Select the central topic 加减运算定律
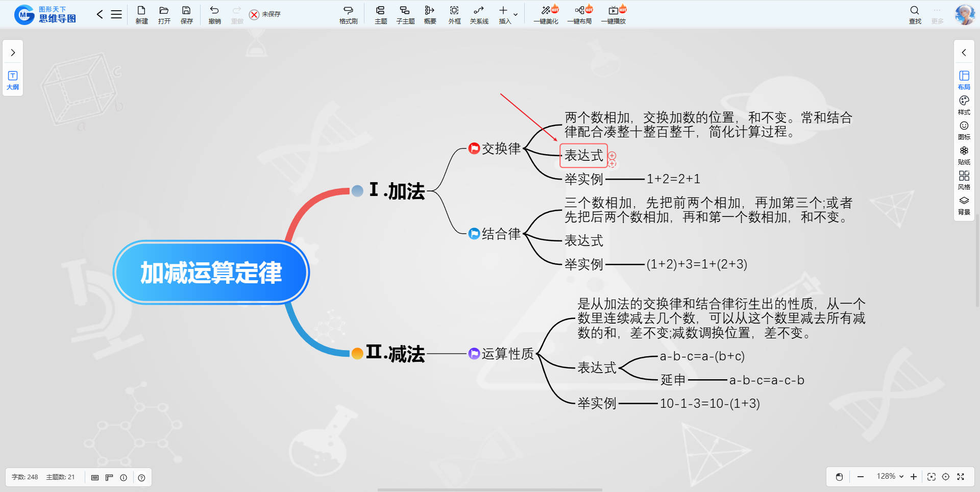Viewport: 980px width, 492px height. (x=211, y=273)
